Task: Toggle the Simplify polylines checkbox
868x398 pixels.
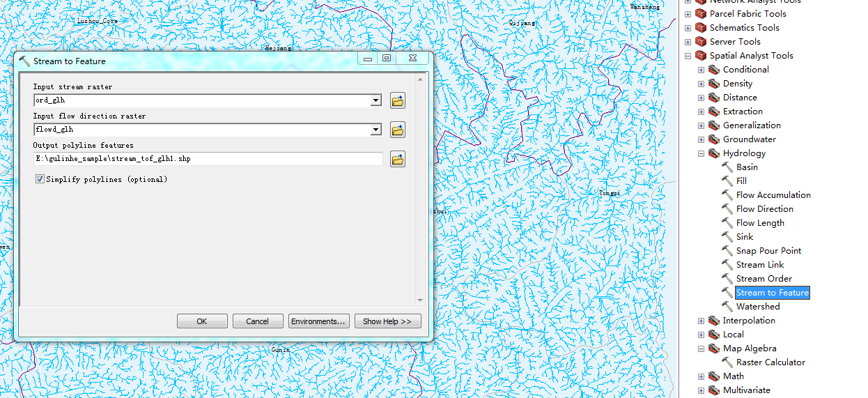Action: tap(40, 179)
